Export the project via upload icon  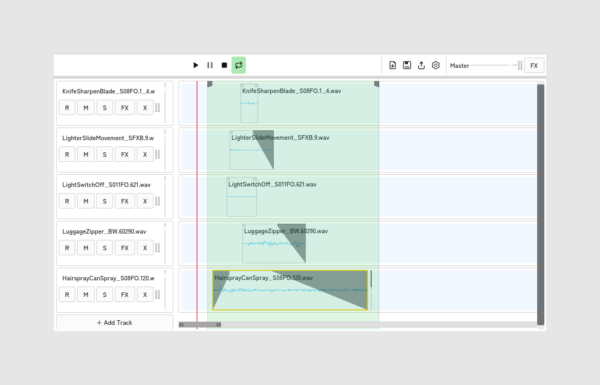point(421,65)
